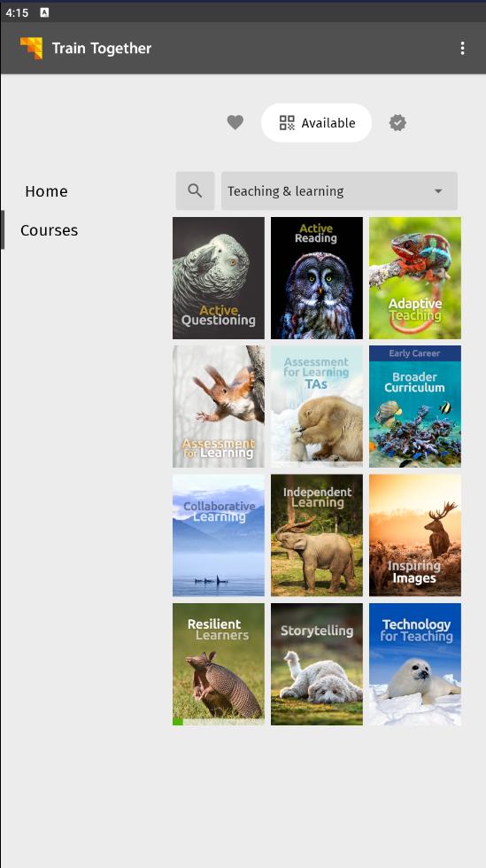
Task: Open the Broader Curriculum course
Action: pyautogui.click(x=415, y=407)
